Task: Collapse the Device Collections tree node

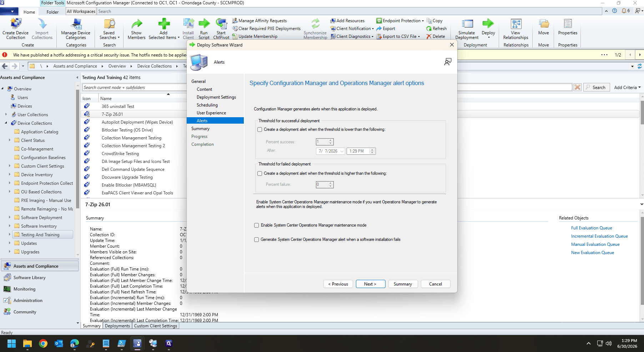Action: [6, 123]
